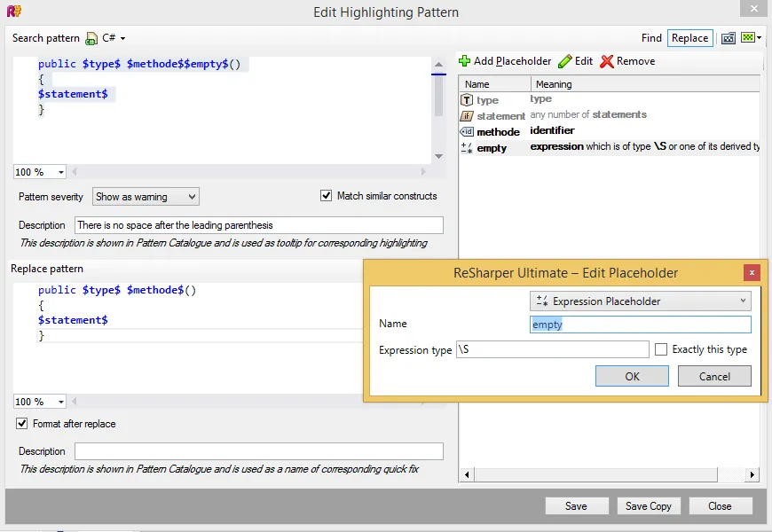Click $statement$ in the search pattern
The image size is (772, 532).
pyautogui.click(x=73, y=94)
